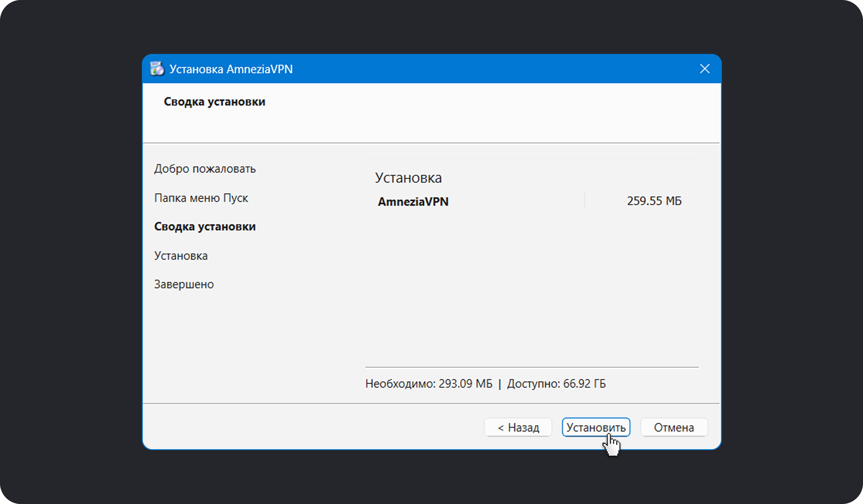
Task: Select the AmneziaVPN component row
Action: (413, 202)
